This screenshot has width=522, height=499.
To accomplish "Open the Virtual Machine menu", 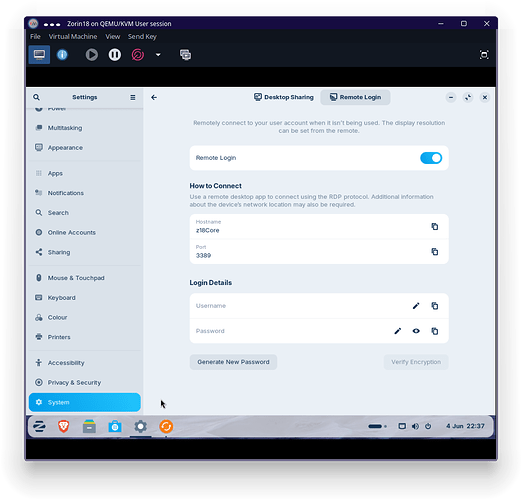I will click(x=73, y=37).
